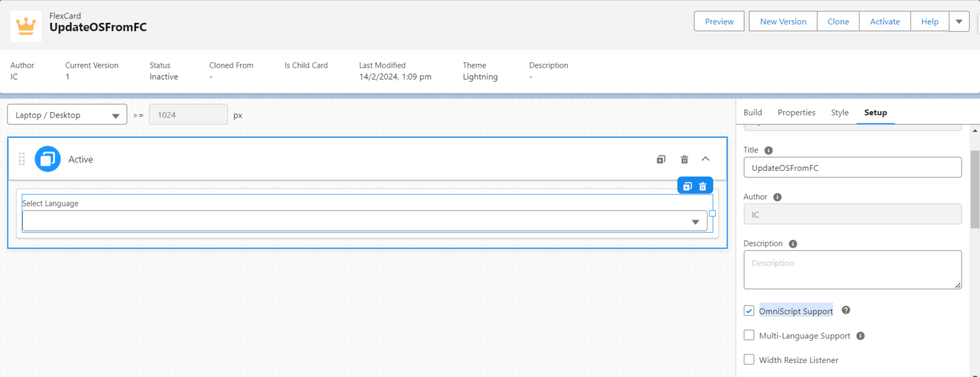Screen dimensions: 980x377
Task: Click inside the Description text area
Action: 852,269
